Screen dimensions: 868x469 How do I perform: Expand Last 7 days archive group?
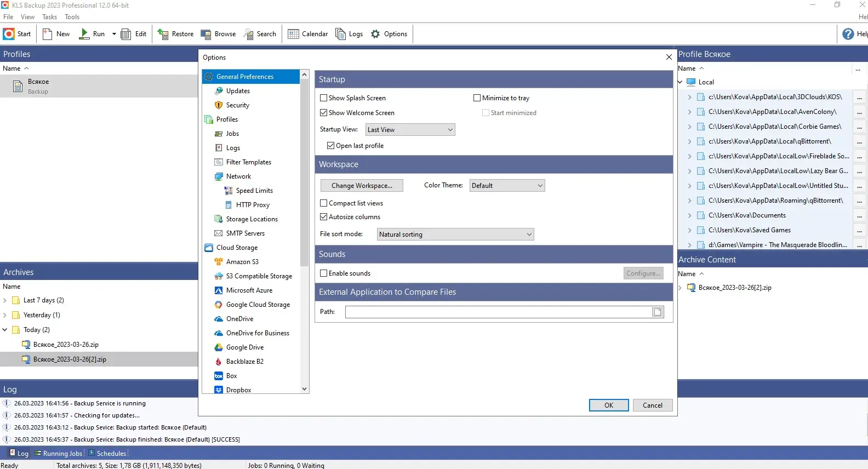5,300
